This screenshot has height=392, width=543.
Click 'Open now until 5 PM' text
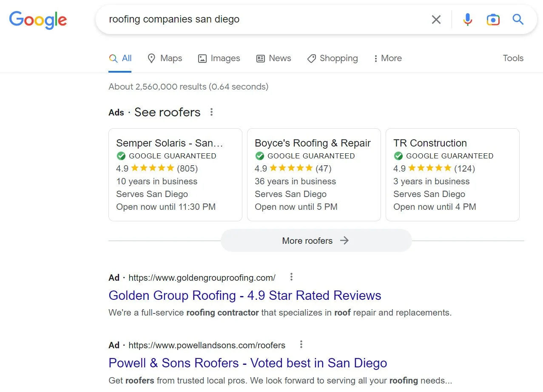point(296,207)
